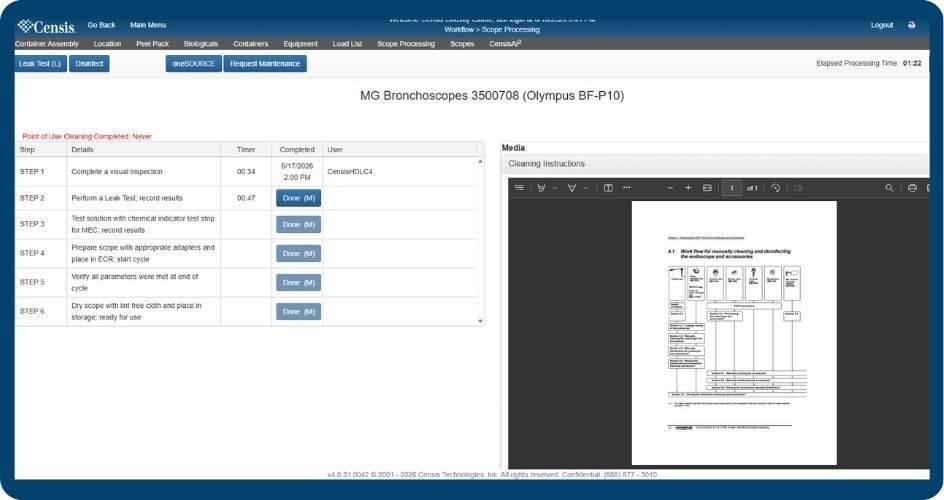The height and width of the screenshot is (500, 944).
Task: Open Peel Pack menu
Action: [152, 44]
